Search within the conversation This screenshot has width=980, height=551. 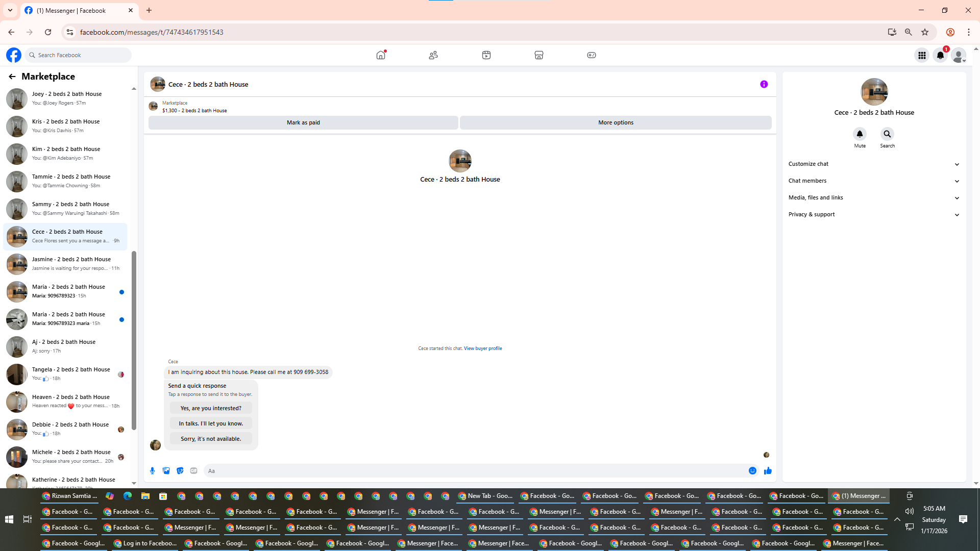point(887,134)
